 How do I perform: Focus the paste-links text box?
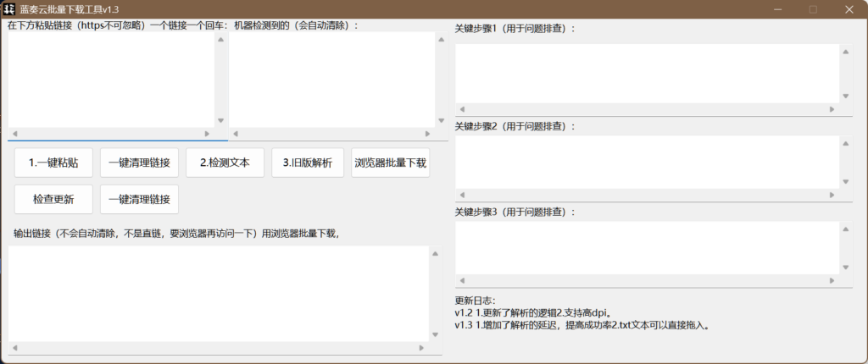(x=111, y=80)
